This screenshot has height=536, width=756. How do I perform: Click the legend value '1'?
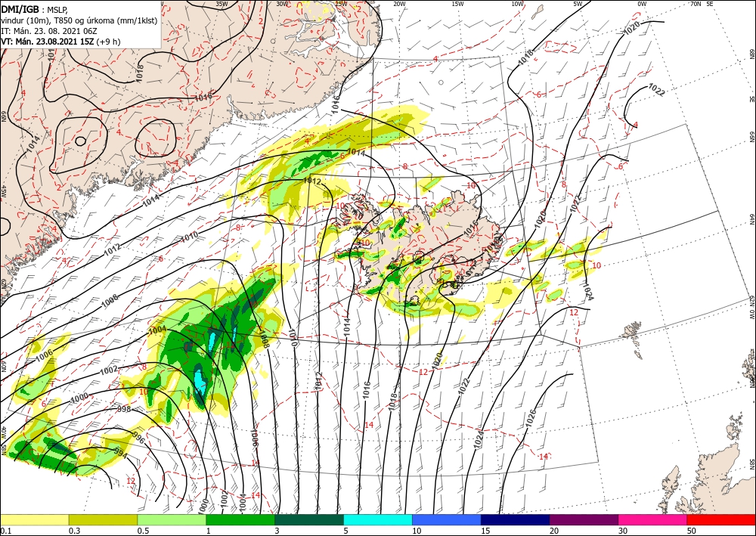(209, 531)
